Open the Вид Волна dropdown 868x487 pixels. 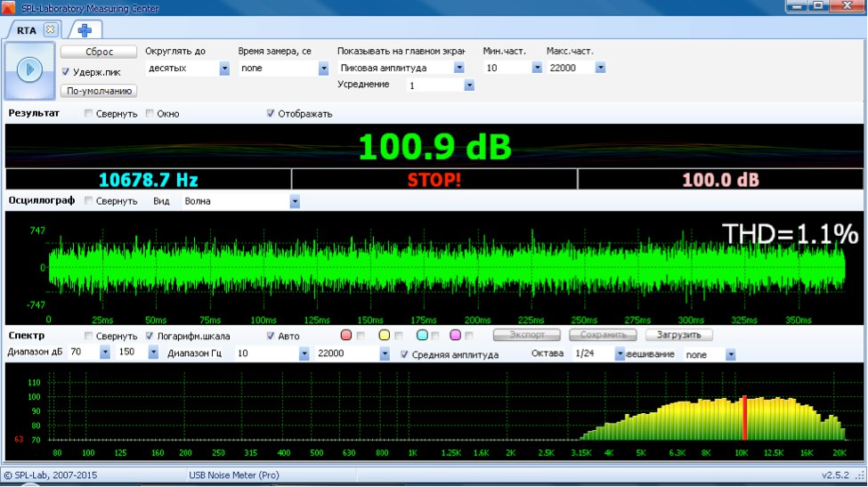[x=295, y=202]
